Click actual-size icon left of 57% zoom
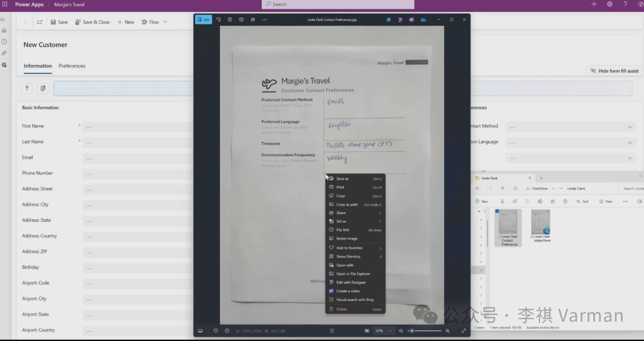Viewport: 644px width, 341px height. pyautogui.click(x=367, y=331)
